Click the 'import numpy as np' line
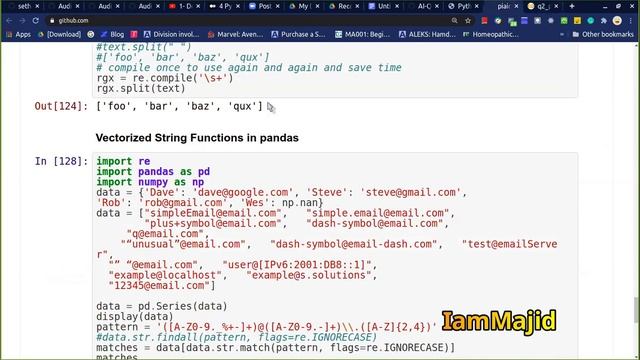The width and height of the screenshot is (640, 360). click(x=150, y=182)
